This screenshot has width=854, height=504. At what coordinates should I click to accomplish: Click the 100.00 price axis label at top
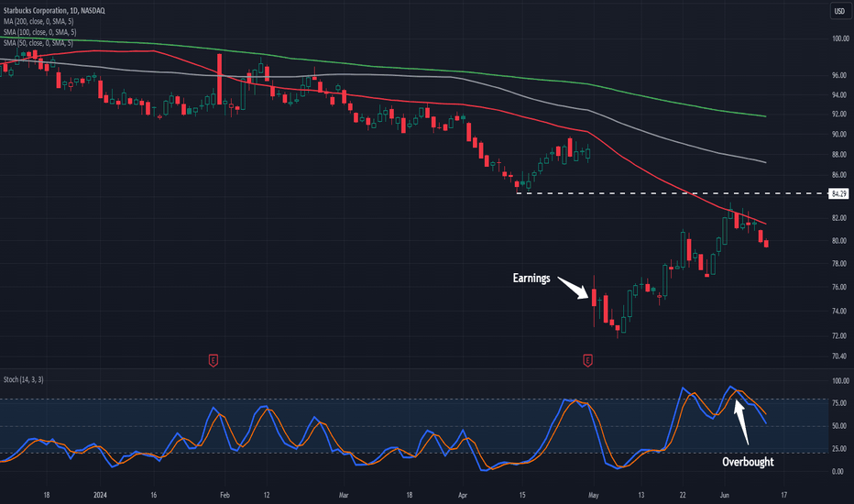[840, 38]
